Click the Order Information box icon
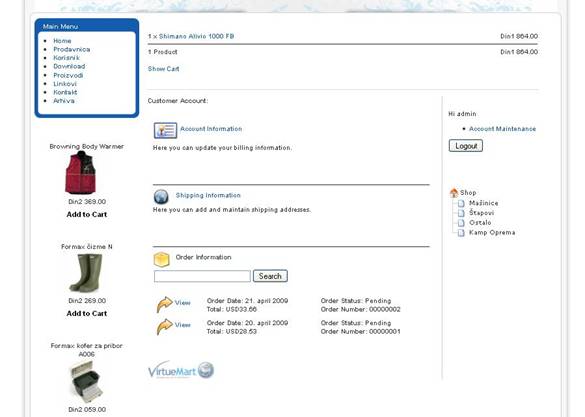 pos(162,260)
